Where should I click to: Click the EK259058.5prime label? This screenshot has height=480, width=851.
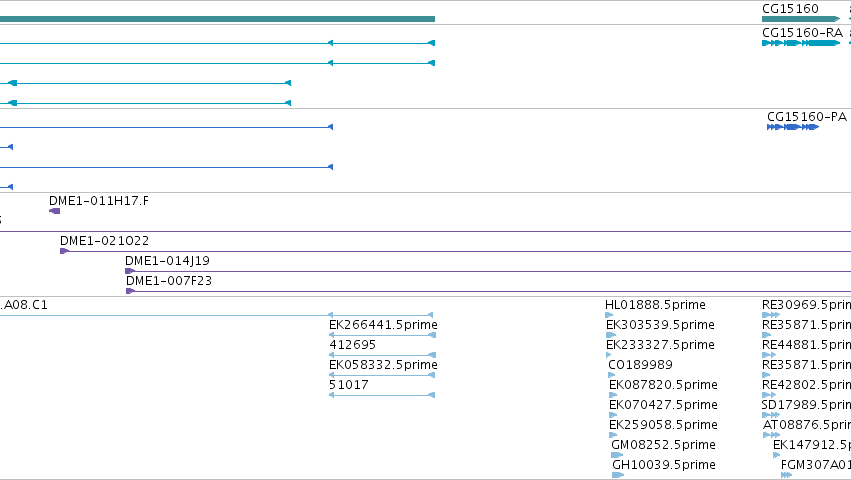(663, 425)
